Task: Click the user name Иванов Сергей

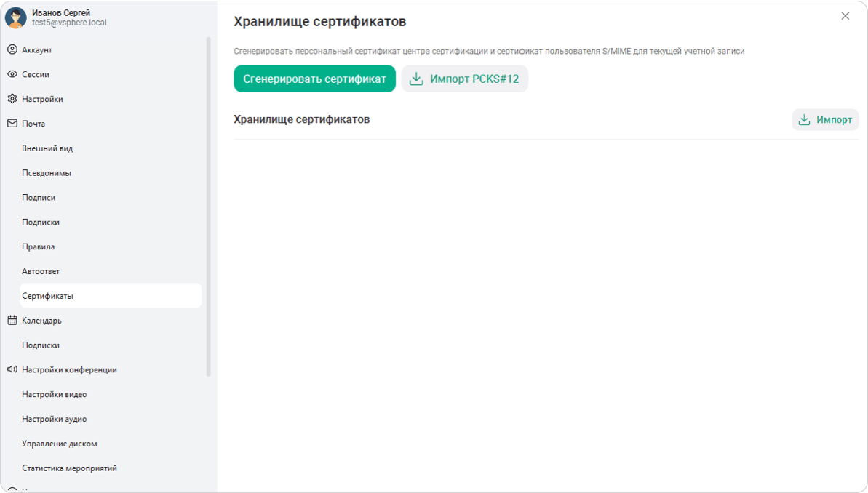Action: (61, 13)
